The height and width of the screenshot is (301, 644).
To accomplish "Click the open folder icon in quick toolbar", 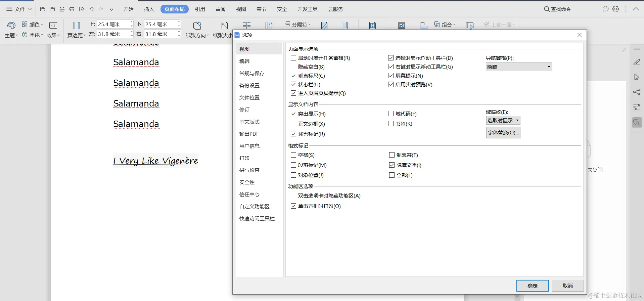I will [43, 9].
